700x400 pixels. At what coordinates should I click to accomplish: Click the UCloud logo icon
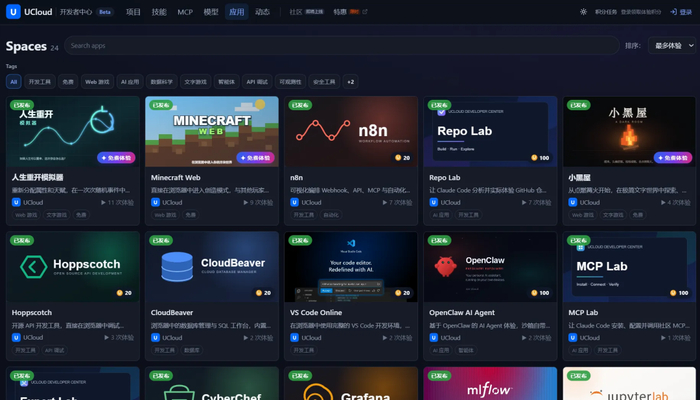pyautogui.click(x=13, y=12)
